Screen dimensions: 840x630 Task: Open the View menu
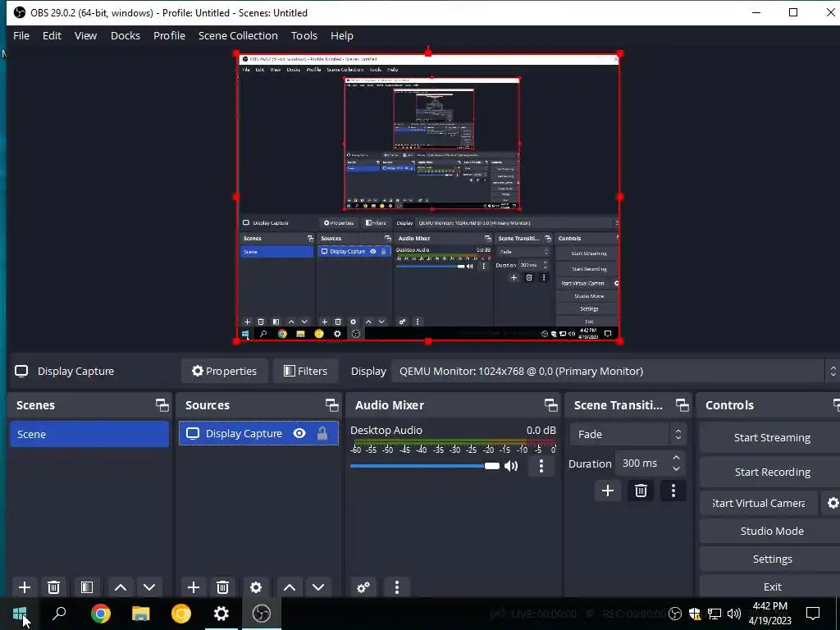click(85, 35)
